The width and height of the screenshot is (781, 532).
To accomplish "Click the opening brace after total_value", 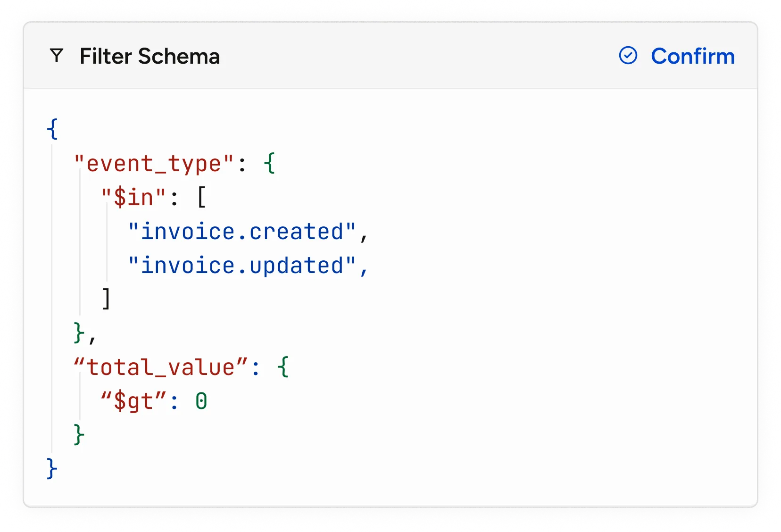I will coord(283,367).
